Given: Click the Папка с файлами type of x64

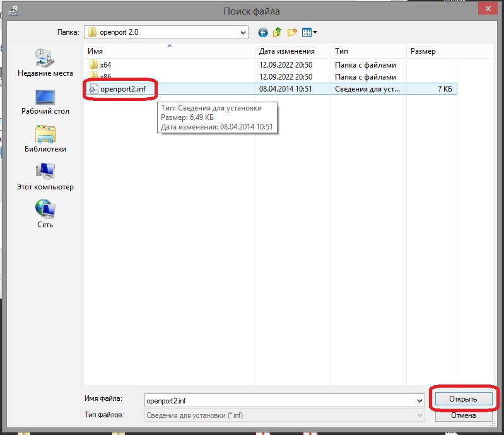Looking at the screenshot, I should point(365,65).
